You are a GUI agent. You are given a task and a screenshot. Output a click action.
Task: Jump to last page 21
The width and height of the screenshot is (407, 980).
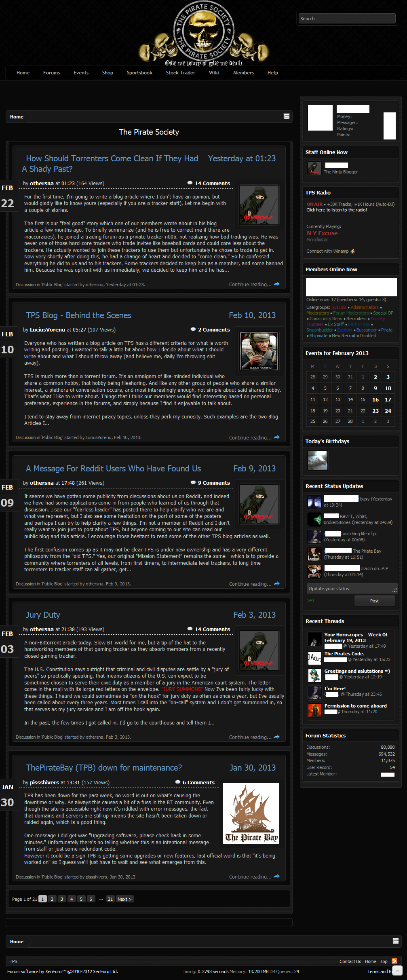click(x=110, y=899)
